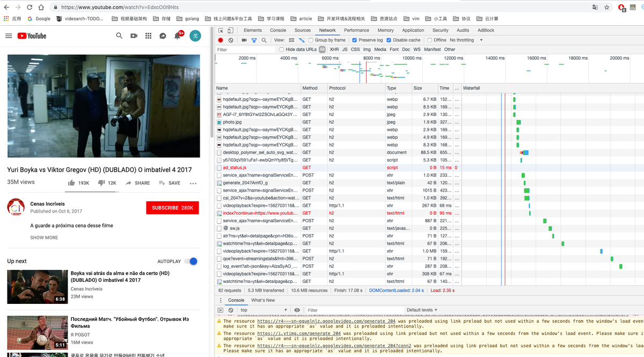Viewport: 644px width, 357px height.
Task: Click the Show overview waterfall icon
Action: [x=302, y=40]
